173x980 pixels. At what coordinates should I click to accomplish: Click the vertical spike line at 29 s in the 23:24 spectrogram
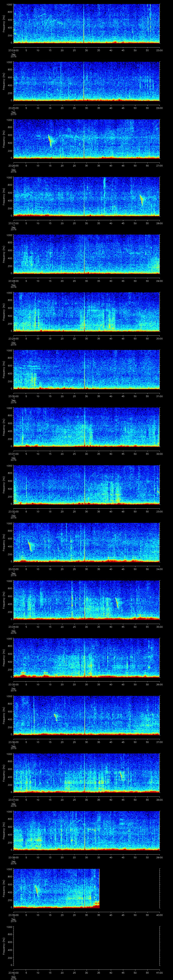tap(84, 24)
